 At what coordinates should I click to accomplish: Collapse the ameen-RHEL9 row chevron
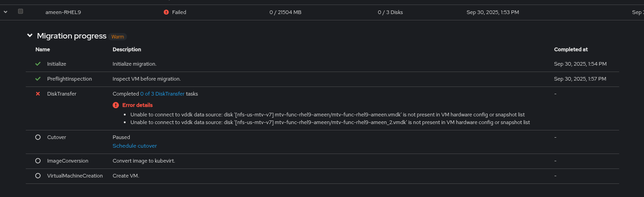coord(5,12)
